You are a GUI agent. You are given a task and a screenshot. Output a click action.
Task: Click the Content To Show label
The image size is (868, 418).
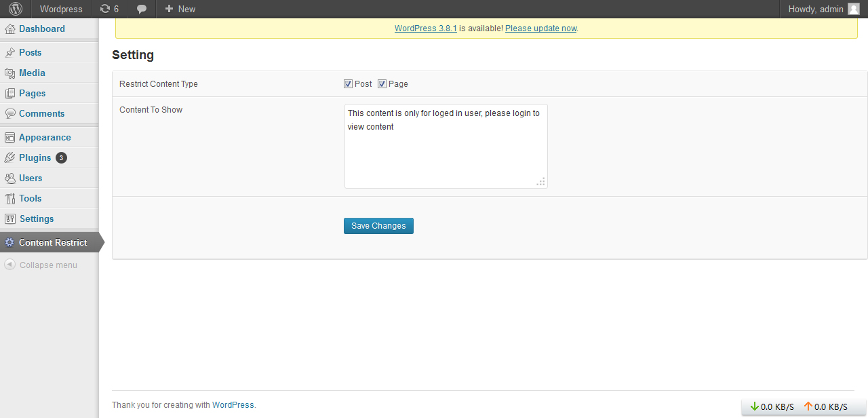151,110
